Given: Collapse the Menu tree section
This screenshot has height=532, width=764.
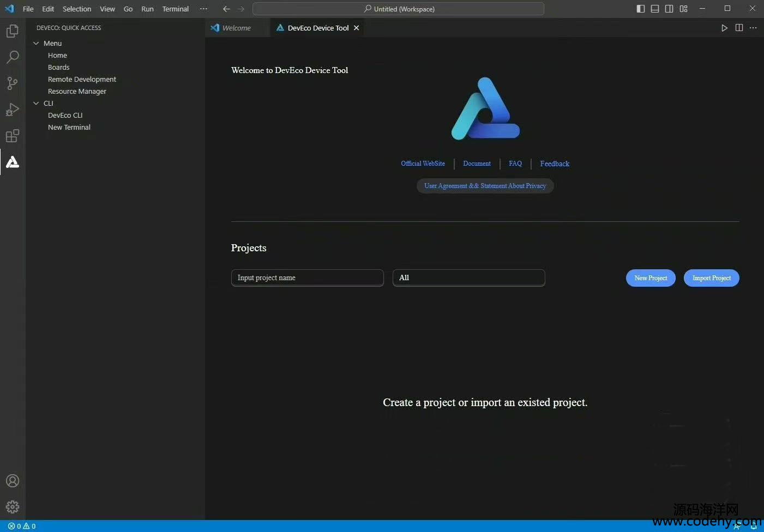Looking at the screenshot, I should pyautogui.click(x=36, y=43).
